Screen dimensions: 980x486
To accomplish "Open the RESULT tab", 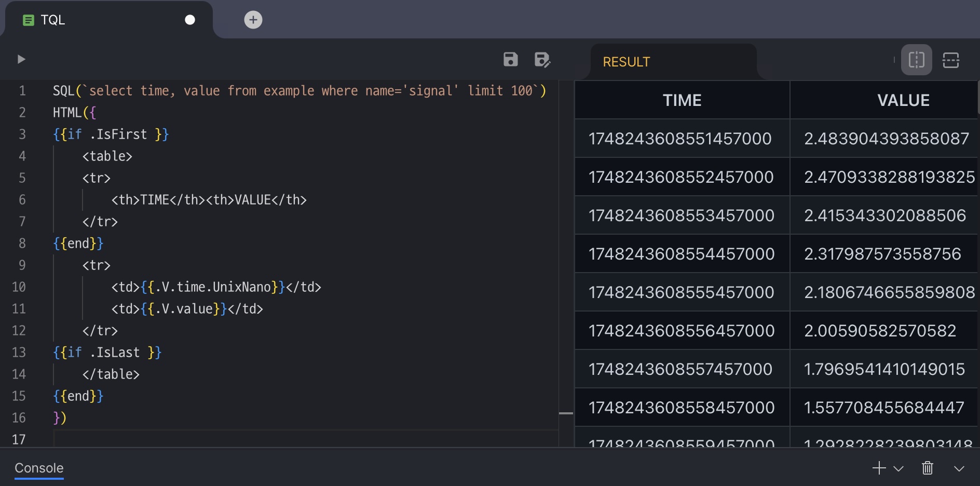I will 626,62.
